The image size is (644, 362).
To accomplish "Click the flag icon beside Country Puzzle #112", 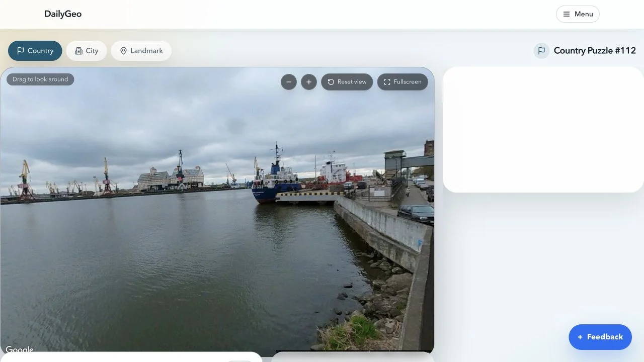I will [541, 51].
